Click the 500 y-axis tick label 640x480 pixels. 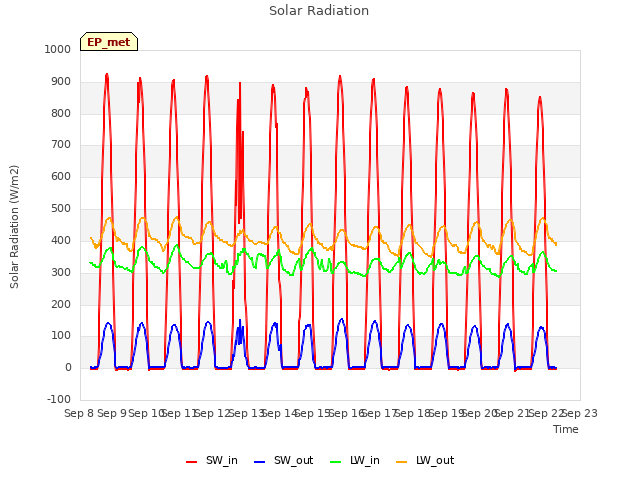(x=61, y=209)
